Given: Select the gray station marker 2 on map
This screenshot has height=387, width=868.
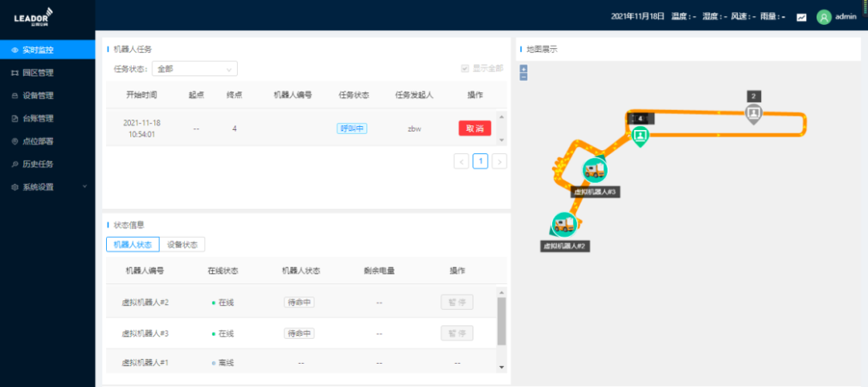Looking at the screenshot, I should [753, 113].
